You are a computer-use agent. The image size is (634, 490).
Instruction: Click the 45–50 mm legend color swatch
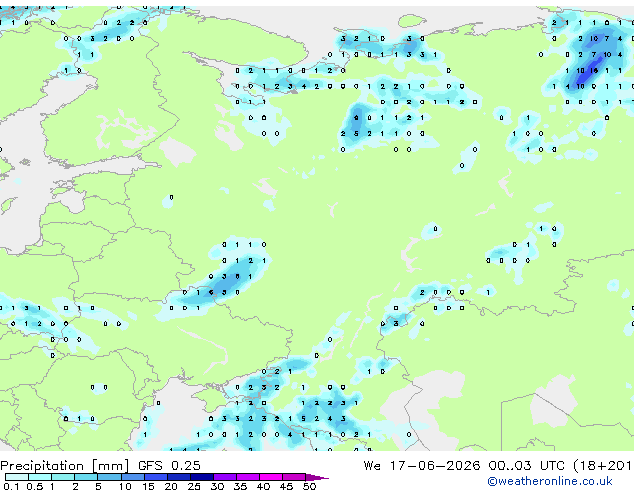tap(294, 477)
